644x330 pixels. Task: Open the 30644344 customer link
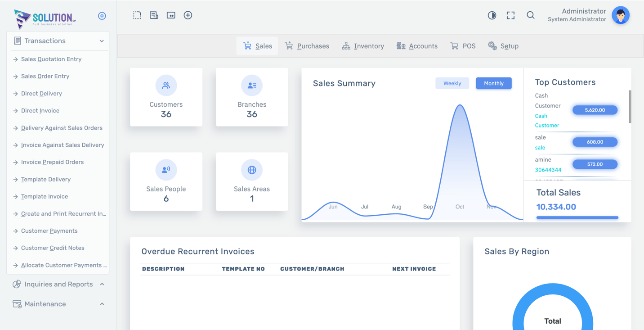[x=548, y=170]
